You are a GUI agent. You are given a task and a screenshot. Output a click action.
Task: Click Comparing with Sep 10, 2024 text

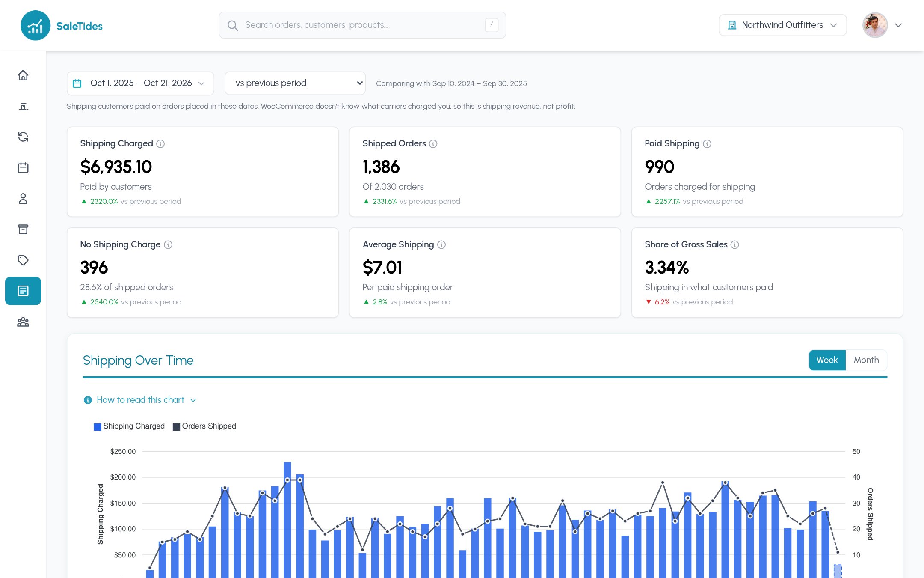click(451, 84)
